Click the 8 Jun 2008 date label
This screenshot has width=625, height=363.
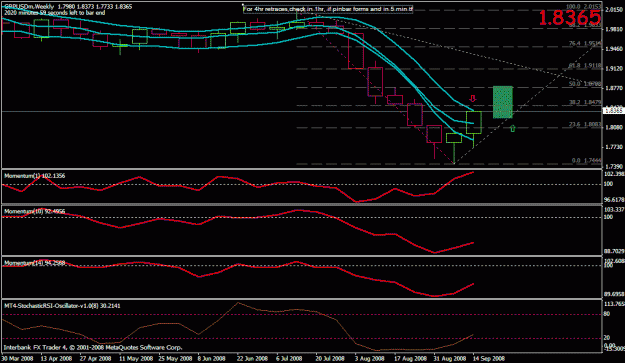(211, 358)
